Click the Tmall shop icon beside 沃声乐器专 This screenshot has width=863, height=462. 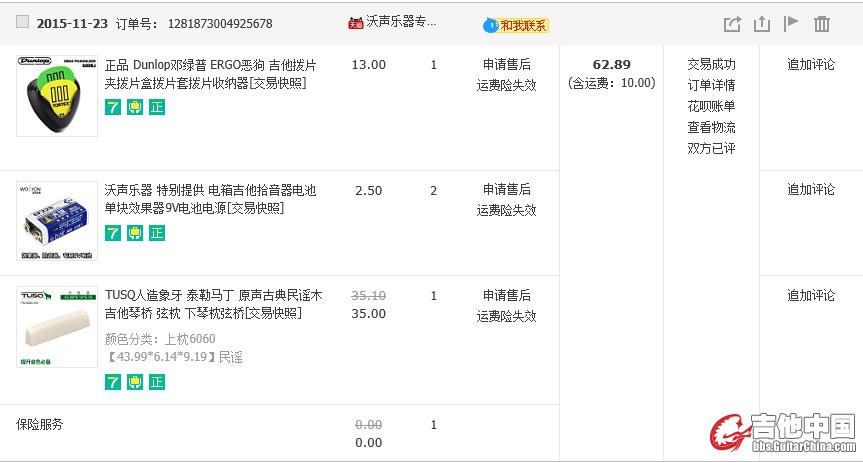tap(355, 23)
